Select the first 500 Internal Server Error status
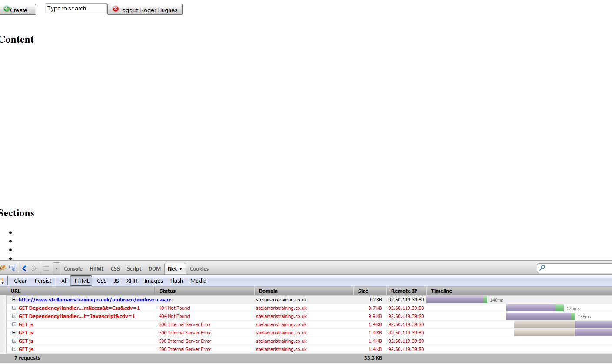This screenshot has width=612, height=364. click(x=185, y=324)
